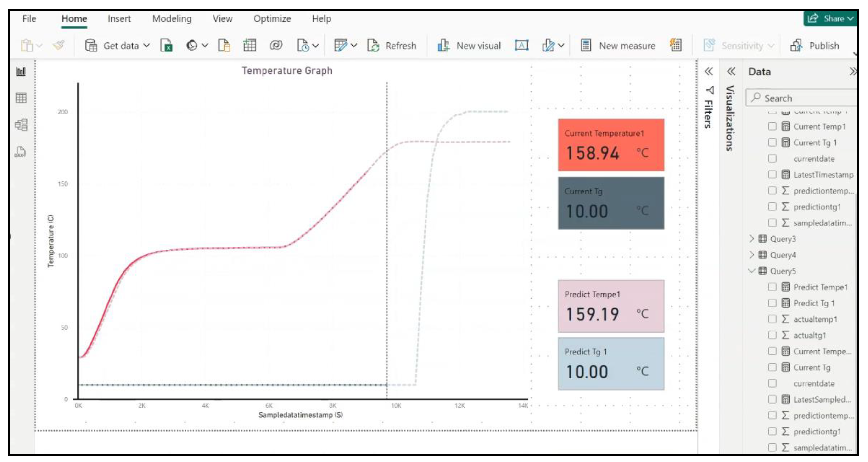Expand the Query3 table
The width and height of the screenshot is (868, 462).
coord(751,239)
